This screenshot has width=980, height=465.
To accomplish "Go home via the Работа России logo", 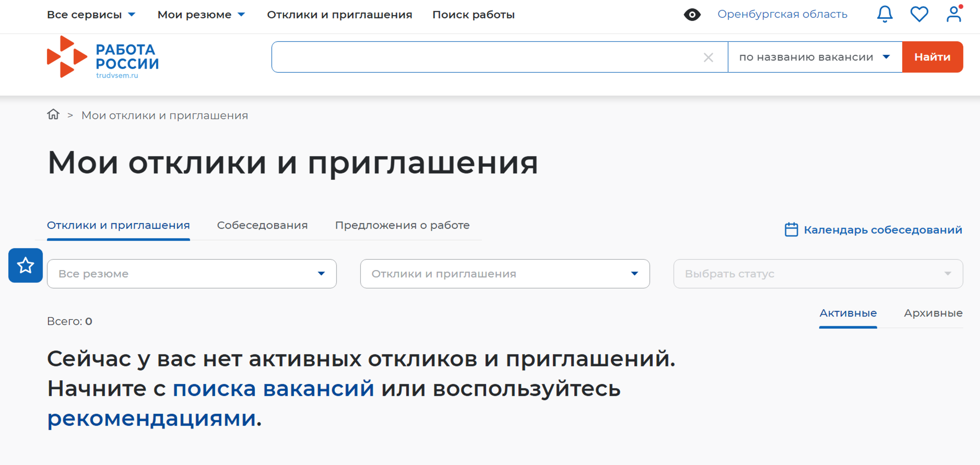I will tap(103, 57).
